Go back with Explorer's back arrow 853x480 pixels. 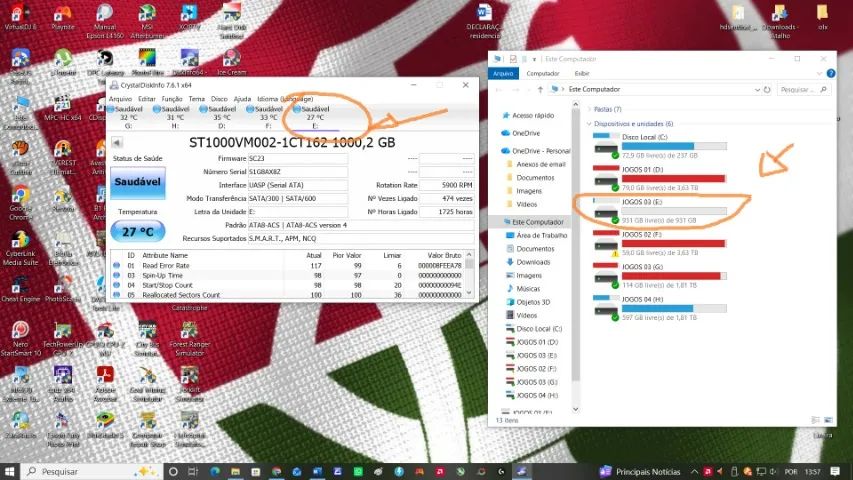499,89
